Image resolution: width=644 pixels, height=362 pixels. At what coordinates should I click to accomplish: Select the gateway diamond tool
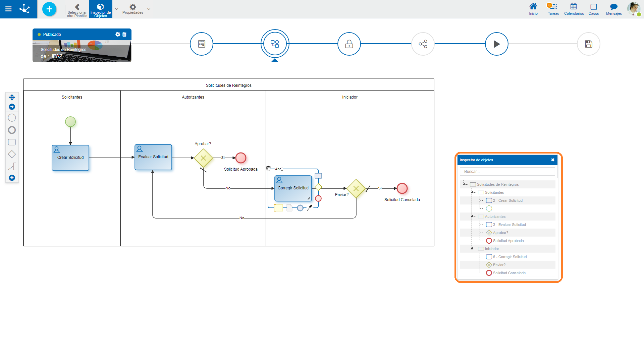pyautogui.click(x=12, y=154)
